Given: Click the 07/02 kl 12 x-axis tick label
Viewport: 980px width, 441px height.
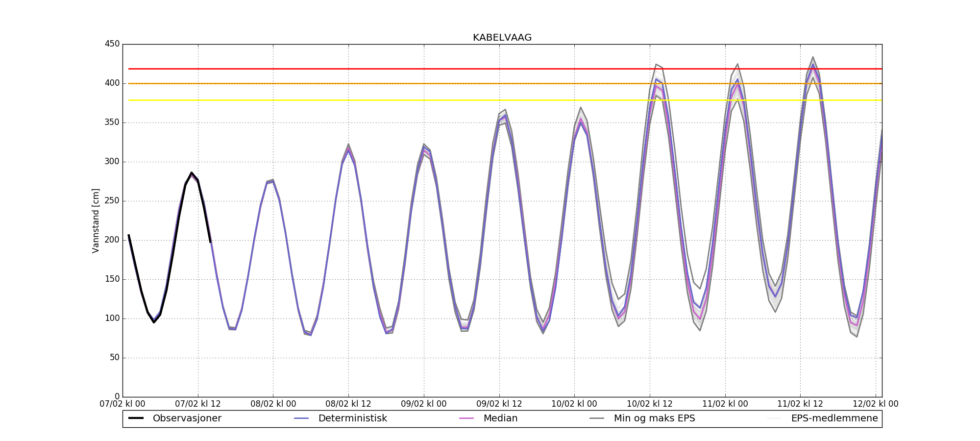Looking at the screenshot, I should pyautogui.click(x=198, y=404).
